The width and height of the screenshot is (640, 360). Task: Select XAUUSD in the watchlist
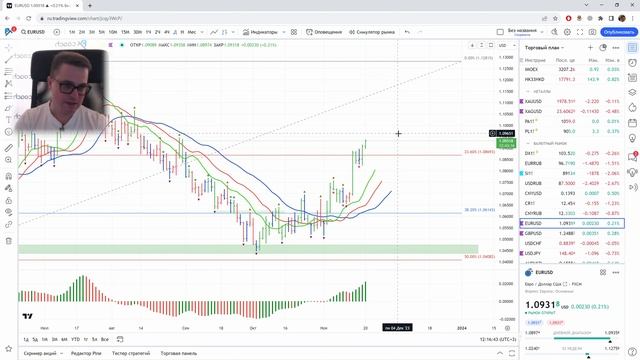pyautogui.click(x=572, y=101)
